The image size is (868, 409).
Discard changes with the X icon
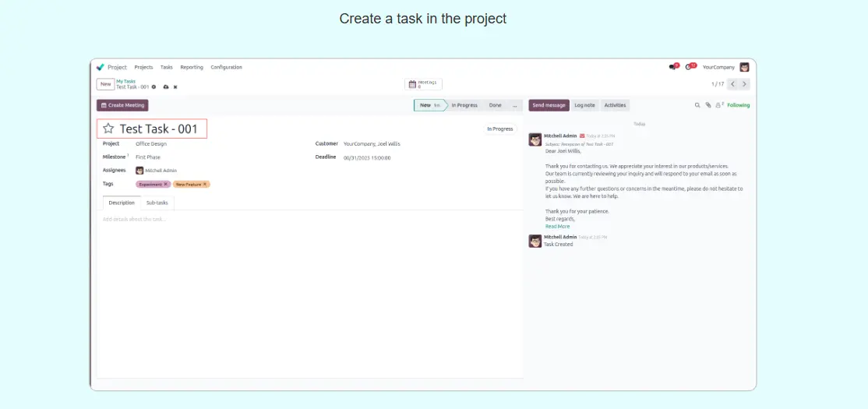coord(175,86)
